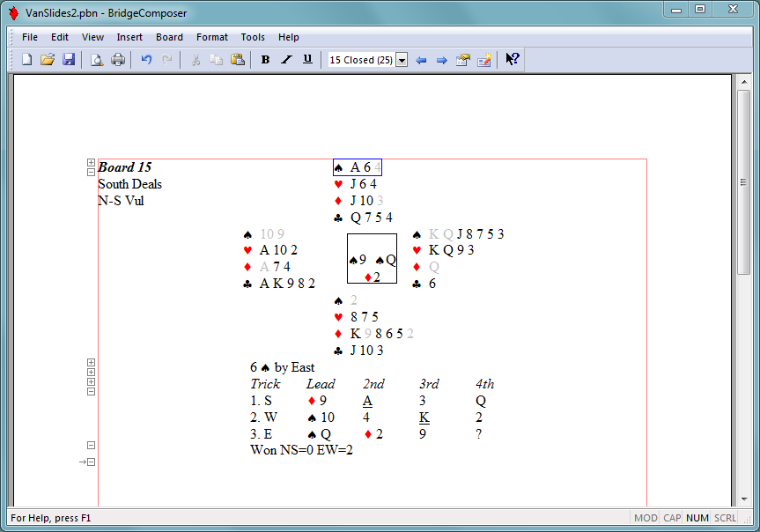This screenshot has height=532, width=760.
Task: Go to the next board arrow
Action: 442,60
